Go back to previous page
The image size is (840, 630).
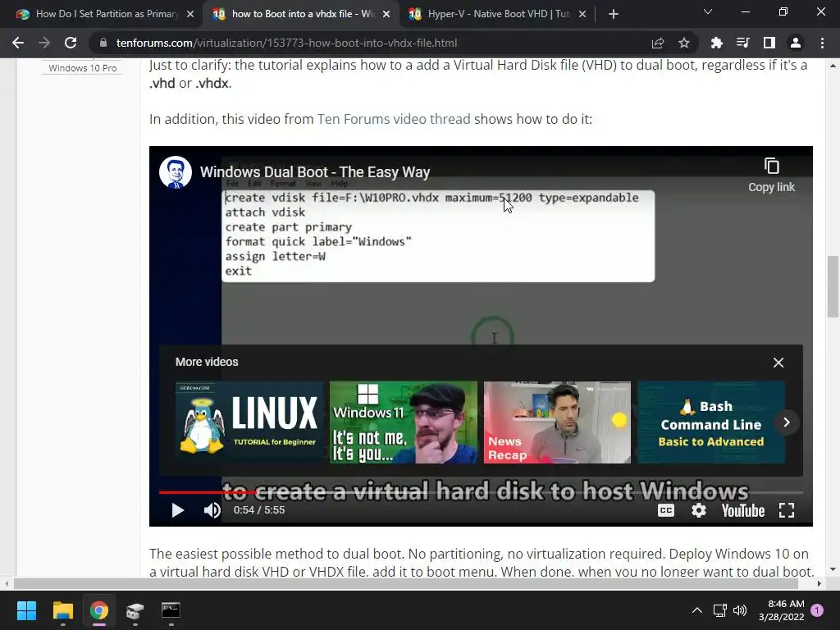(x=18, y=43)
